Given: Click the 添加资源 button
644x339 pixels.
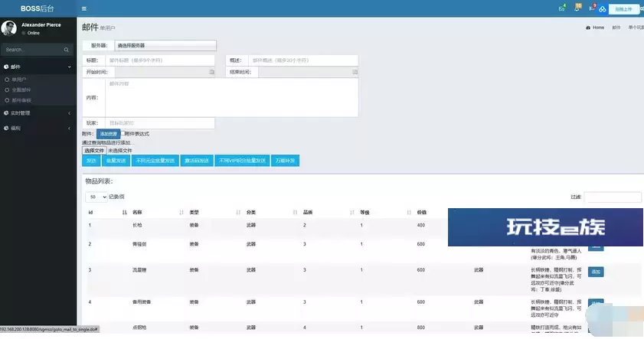Looking at the screenshot, I should point(107,134).
